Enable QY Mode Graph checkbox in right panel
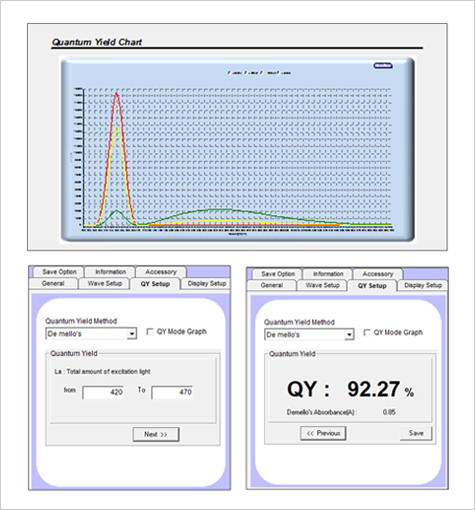The height and width of the screenshot is (510, 475). tap(367, 333)
